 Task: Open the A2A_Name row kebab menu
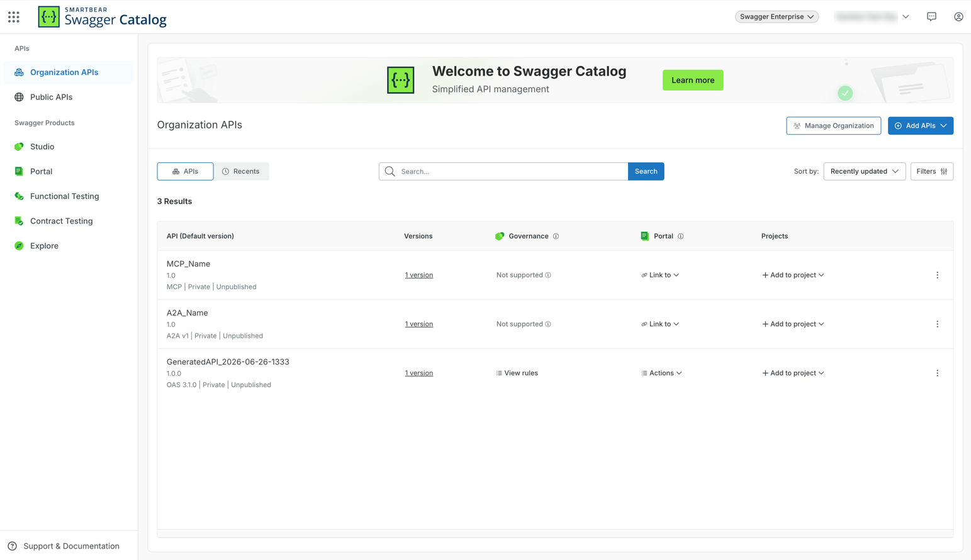[937, 324]
